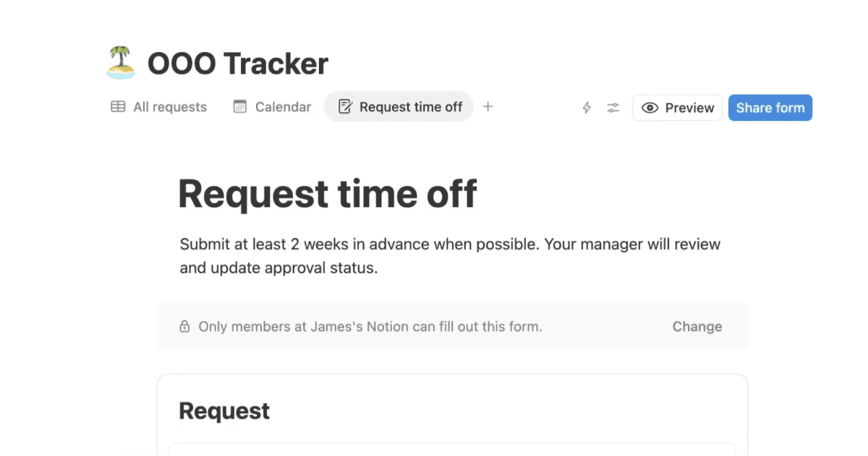Click the Request section heading

pos(224,410)
